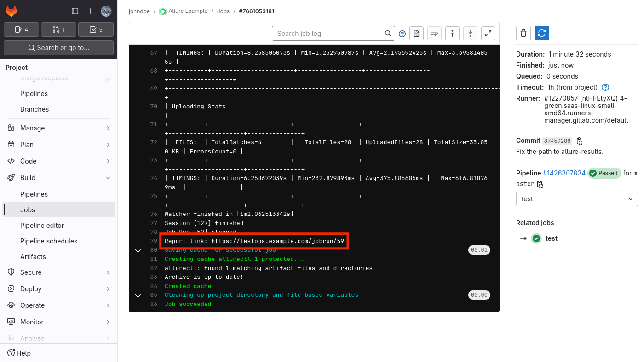Screen dimensions: 644x362
Task: Collapse the 'Saving cache for successful job' section
Action: (138, 250)
